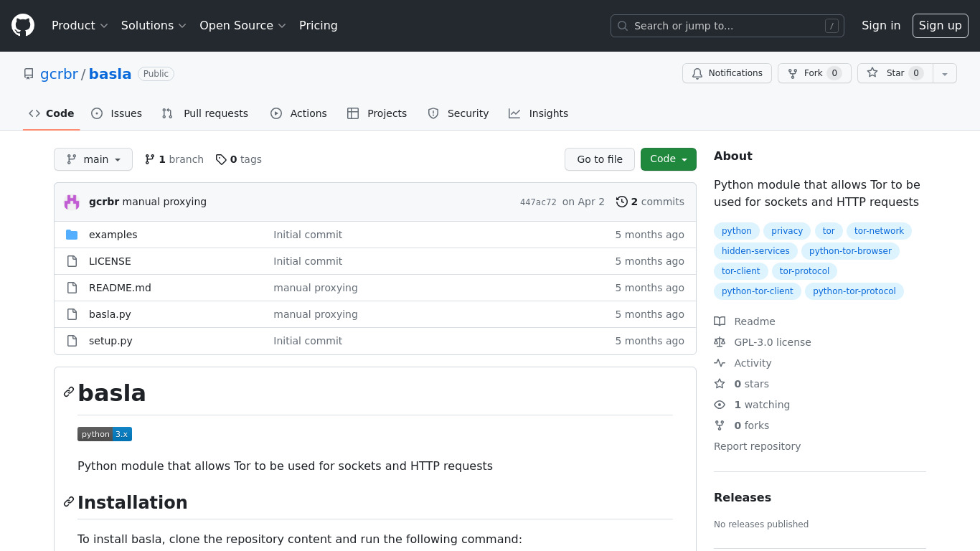Click the scale icon next to GPL-3.0 license
The width and height of the screenshot is (980, 551).
click(720, 342)
